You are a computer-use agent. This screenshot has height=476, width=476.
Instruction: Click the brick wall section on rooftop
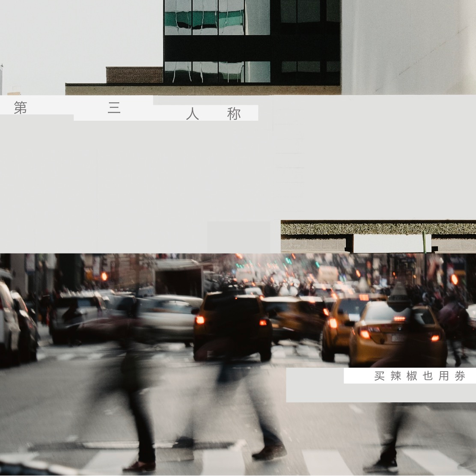click(134, 75)
